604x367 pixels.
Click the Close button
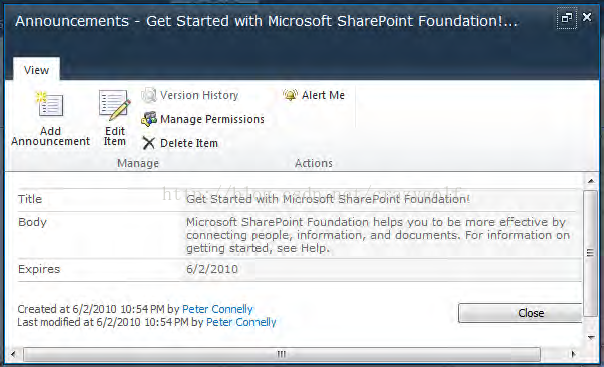pos(520,313)
